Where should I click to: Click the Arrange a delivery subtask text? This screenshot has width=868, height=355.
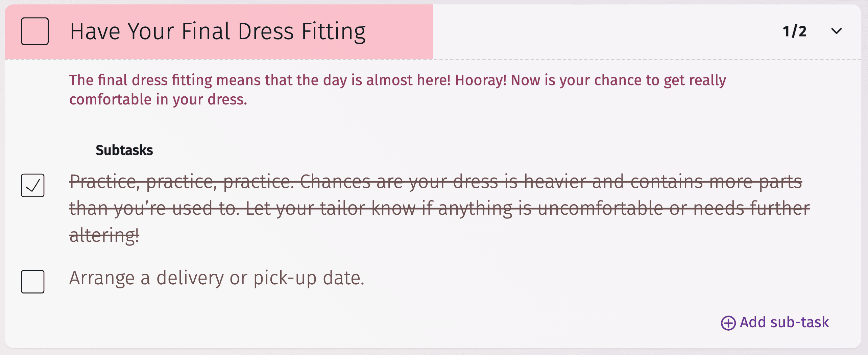click(216, 278)
